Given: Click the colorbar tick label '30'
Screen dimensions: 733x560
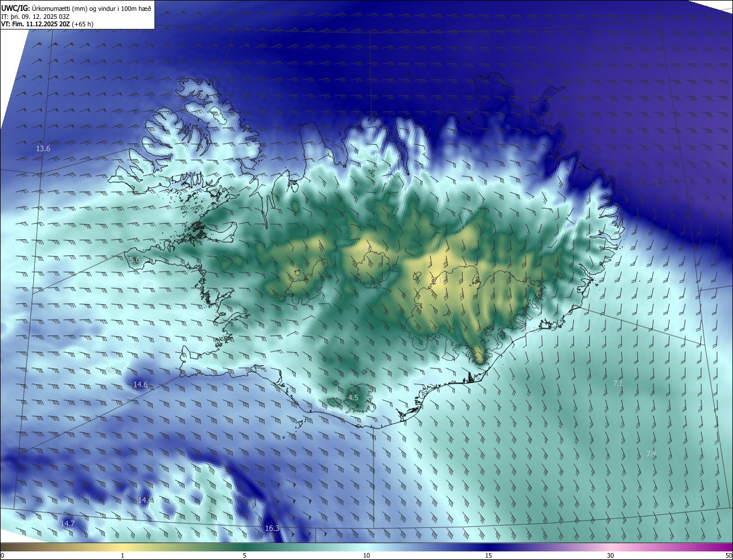Looking at the screenshot, I should point(610,555).
